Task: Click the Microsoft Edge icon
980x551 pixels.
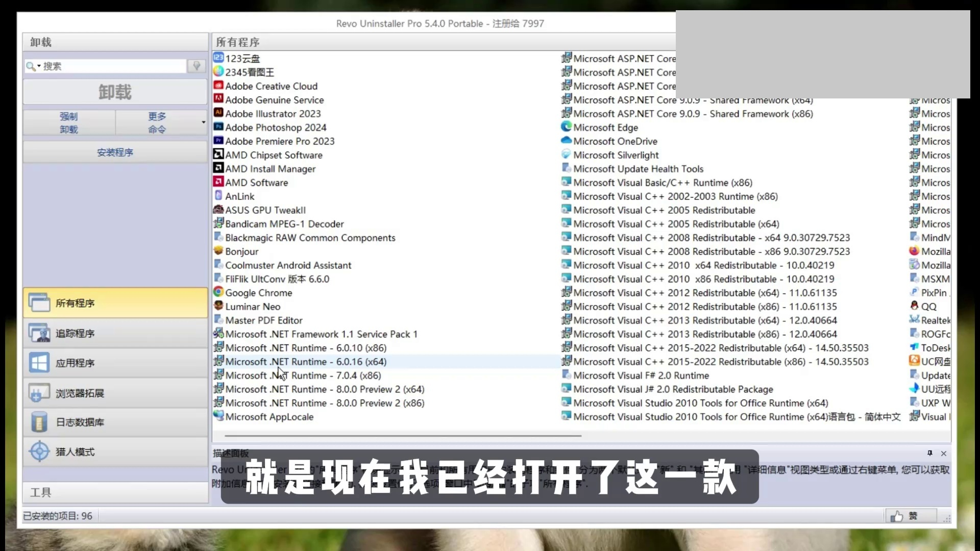Action: 566,127
